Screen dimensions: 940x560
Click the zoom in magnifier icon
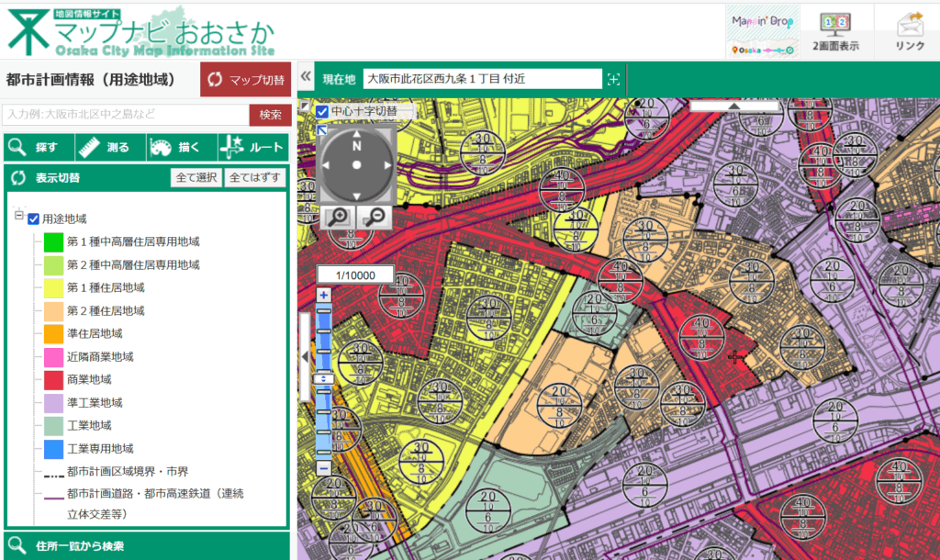coord(339,217)
